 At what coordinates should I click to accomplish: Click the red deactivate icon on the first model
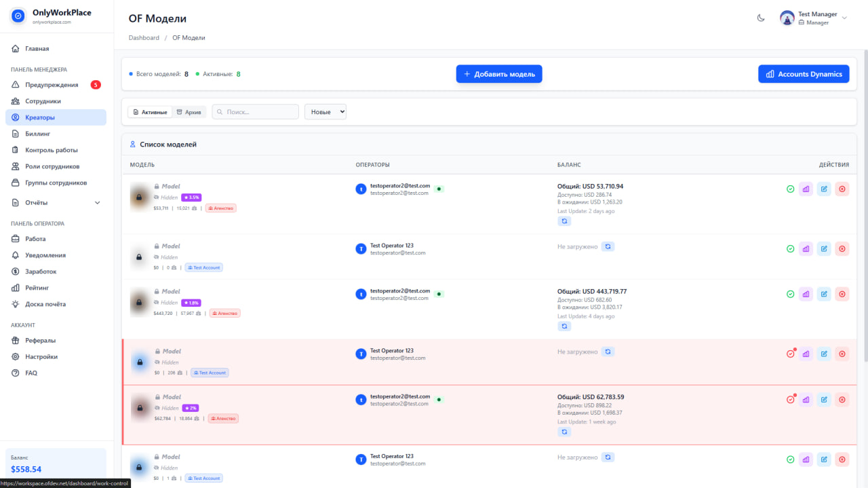point(842,188)
